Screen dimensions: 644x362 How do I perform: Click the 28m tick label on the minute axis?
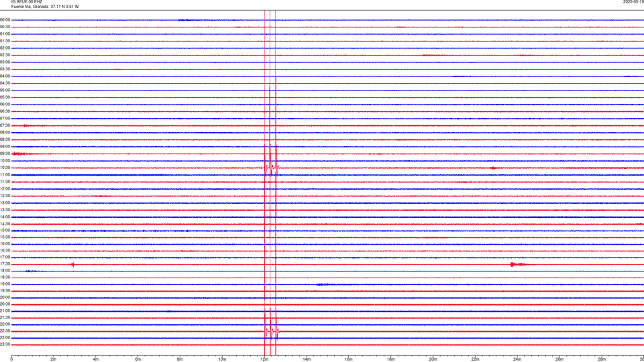pos(602,359)
